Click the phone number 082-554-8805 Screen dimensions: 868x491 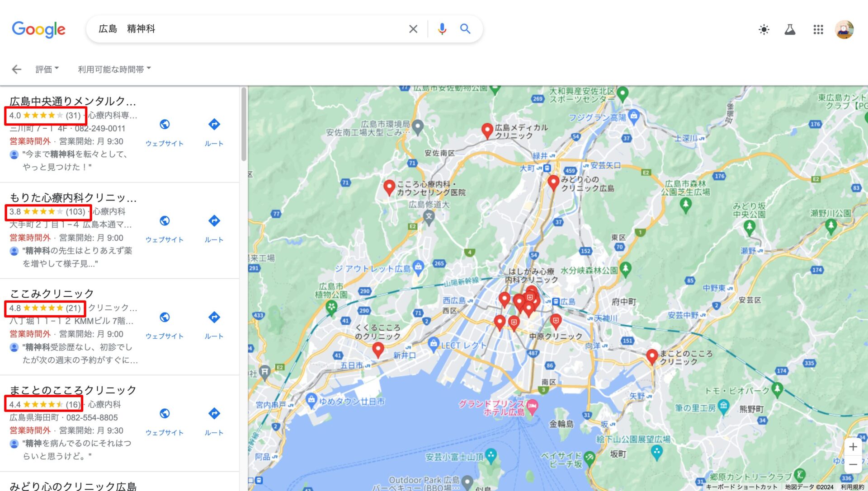click(92, 417)
